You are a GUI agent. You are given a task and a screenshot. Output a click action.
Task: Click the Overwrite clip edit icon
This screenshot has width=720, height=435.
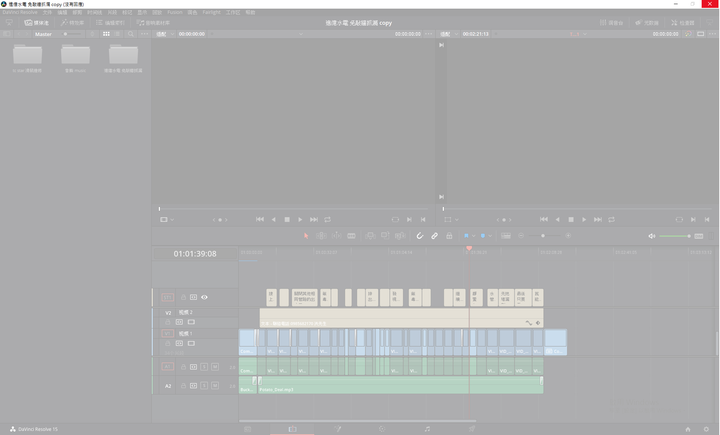pyautogui.click(x=385, y=236)
